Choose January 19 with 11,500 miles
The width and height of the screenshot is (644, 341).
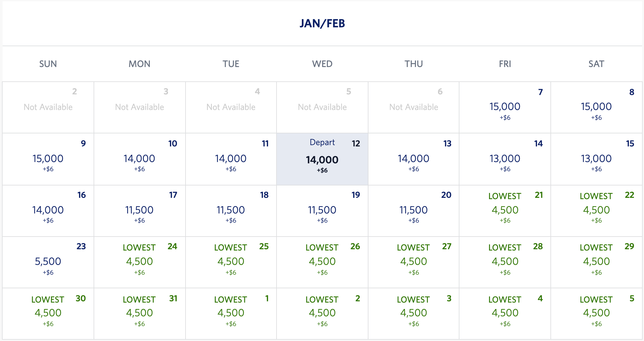[322, 210]
